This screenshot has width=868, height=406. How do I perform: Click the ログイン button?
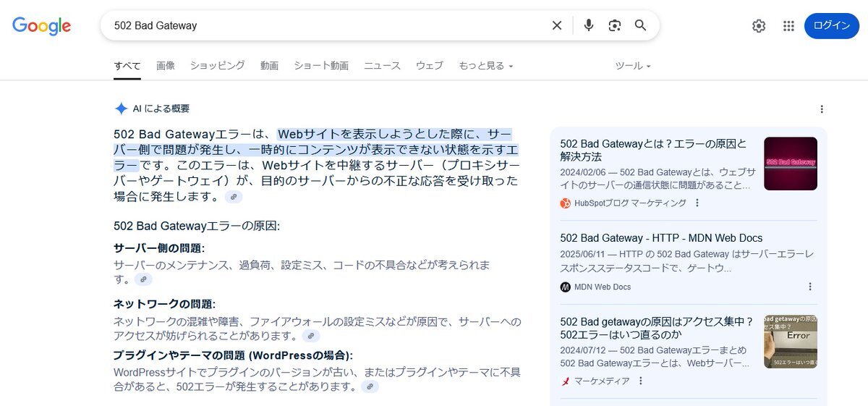832,26
